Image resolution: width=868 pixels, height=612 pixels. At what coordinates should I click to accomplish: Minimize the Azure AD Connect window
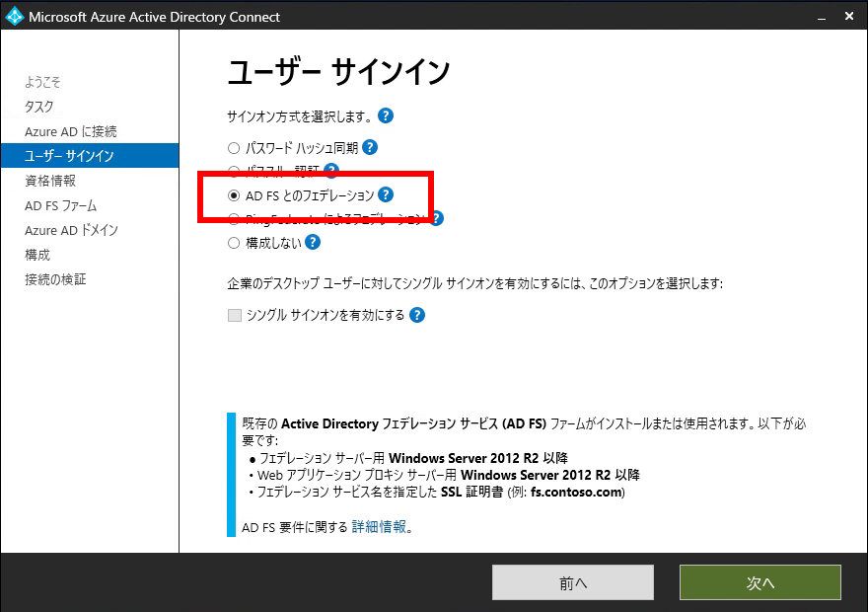pyautogui.click(x=822, y=17)
